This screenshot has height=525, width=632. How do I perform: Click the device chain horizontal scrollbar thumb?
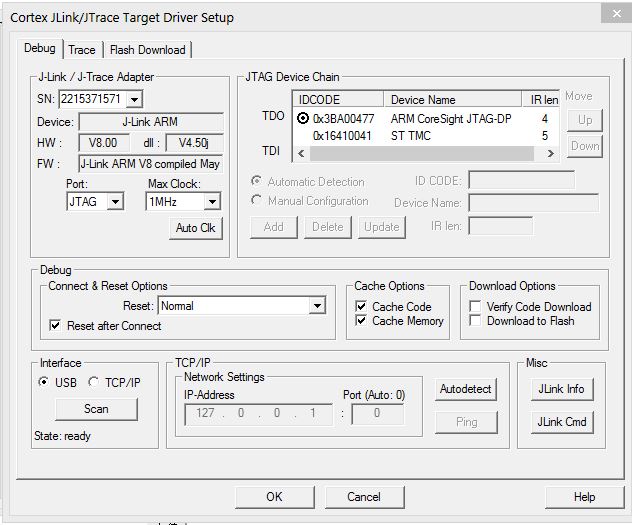(422, 154)
